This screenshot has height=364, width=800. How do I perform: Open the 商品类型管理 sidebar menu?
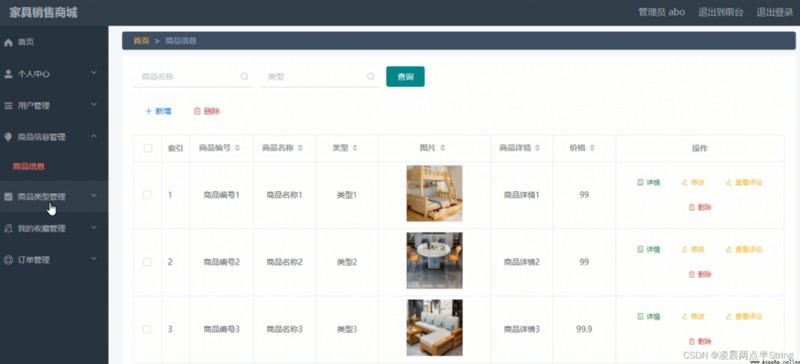coord(54,197)
